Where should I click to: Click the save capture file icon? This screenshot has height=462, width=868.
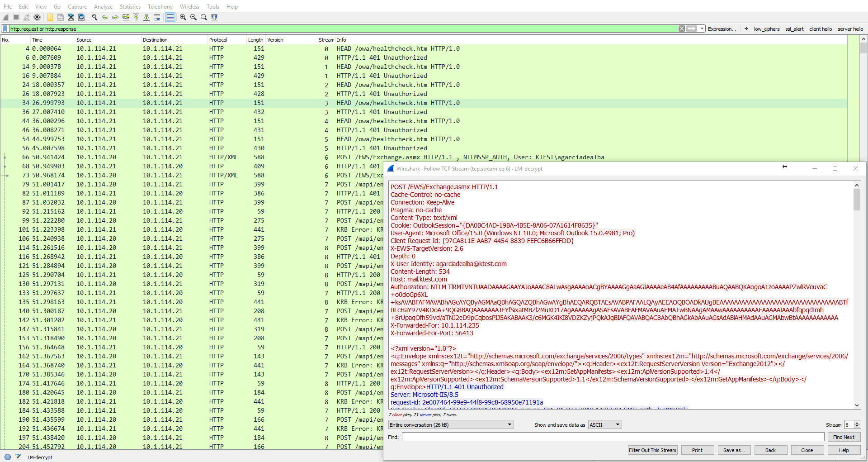[61, 17]
